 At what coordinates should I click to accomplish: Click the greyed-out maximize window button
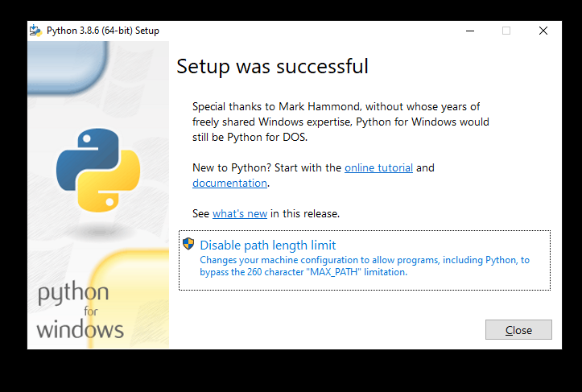(x=506, y=31)
